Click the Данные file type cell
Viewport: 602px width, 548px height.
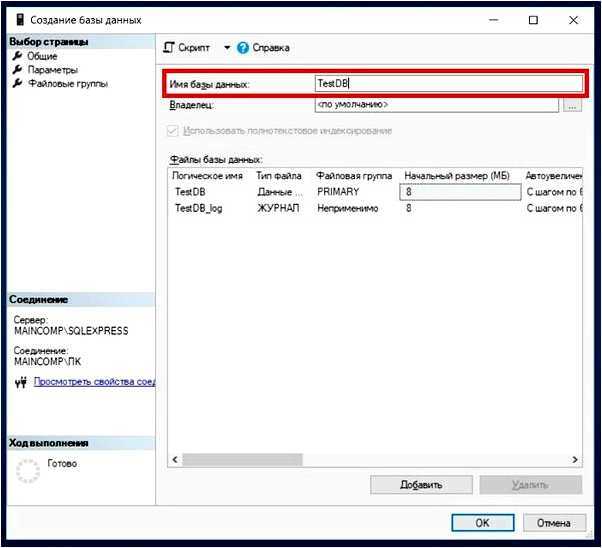[x=280, y=192]
